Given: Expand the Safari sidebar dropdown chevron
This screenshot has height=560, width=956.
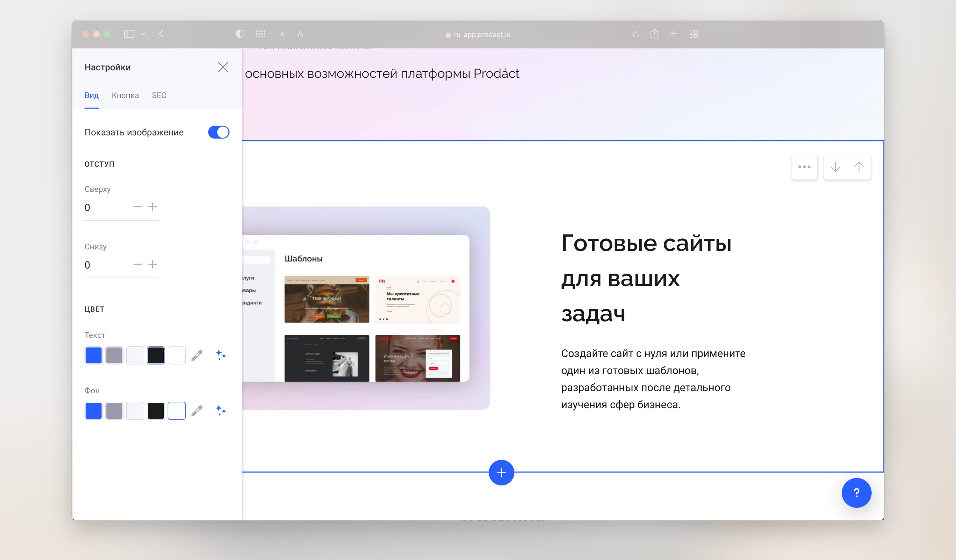Looking at the screenshot, I should (143, 34).
